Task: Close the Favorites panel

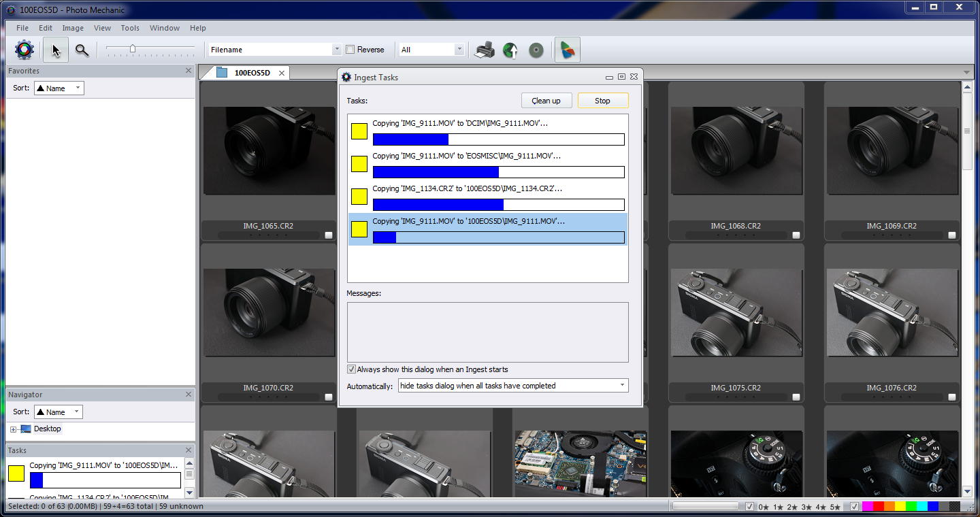Action: coord(189,71)
